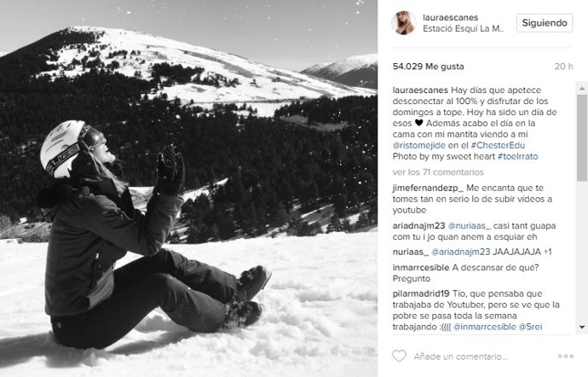This screenshot has height=377, width=588.
Task: Open pilarmadrid19 commenter profile
Action: [x=421, y=293]
